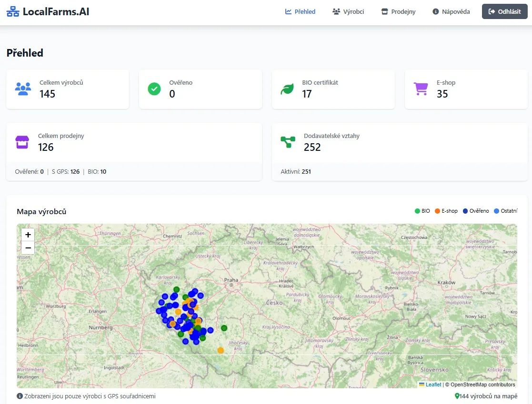The width and height of the screenshot is (532, 404).
Task: Click the LocalFarms.AI network logo icon
Action: [x=13, y=11]
